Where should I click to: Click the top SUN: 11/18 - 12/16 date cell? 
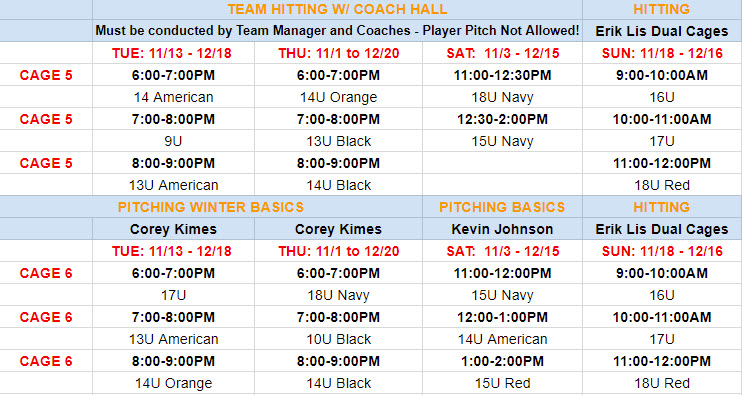(x=662, y=53)
